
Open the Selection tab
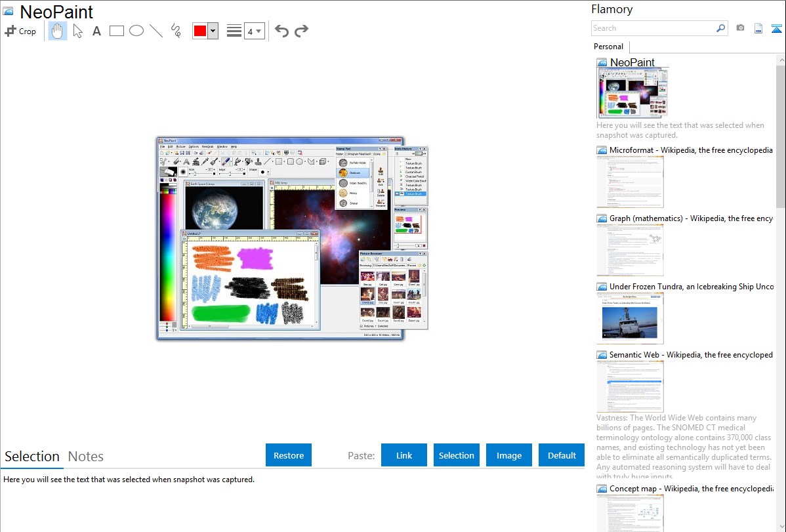click(32, 457)
